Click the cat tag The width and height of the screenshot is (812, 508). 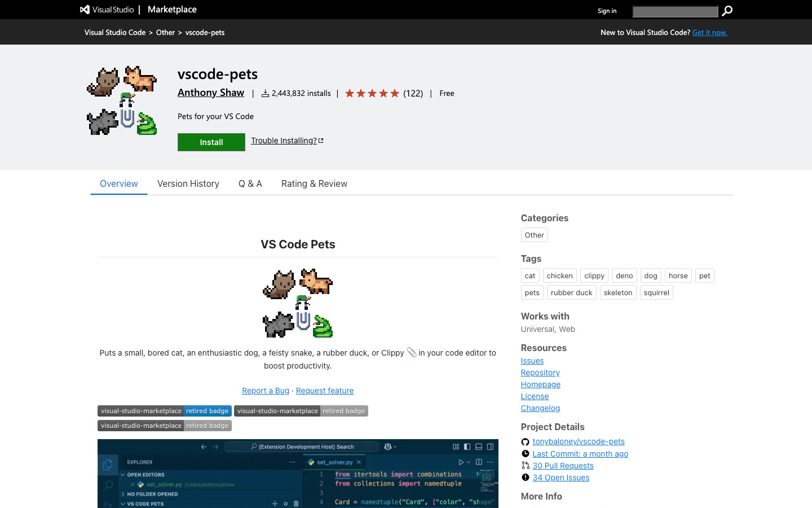(x=530, y=275)
